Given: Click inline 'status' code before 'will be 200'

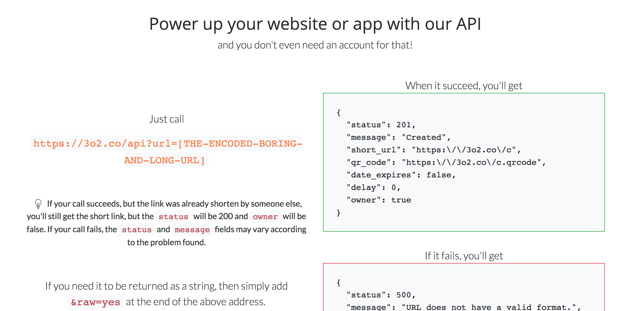Looking at the screenshot, I should [x=173, y=217].
